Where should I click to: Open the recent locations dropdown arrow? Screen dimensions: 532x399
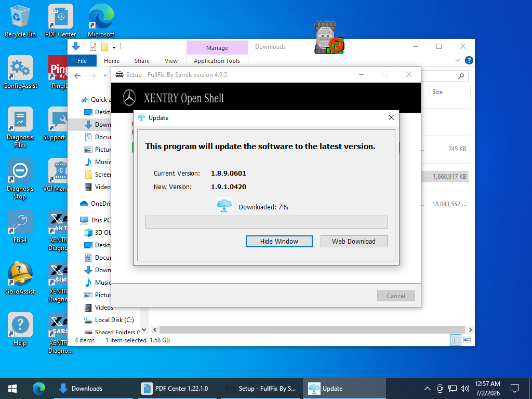[105, 76]
